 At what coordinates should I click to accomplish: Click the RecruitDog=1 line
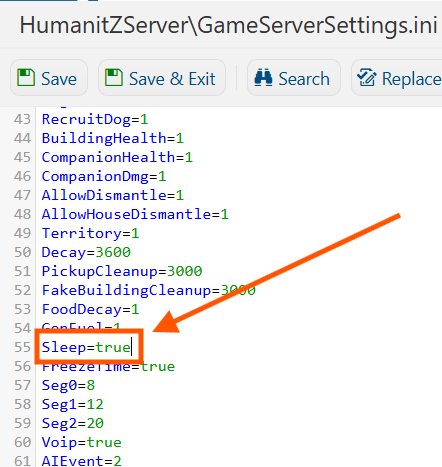95,119
